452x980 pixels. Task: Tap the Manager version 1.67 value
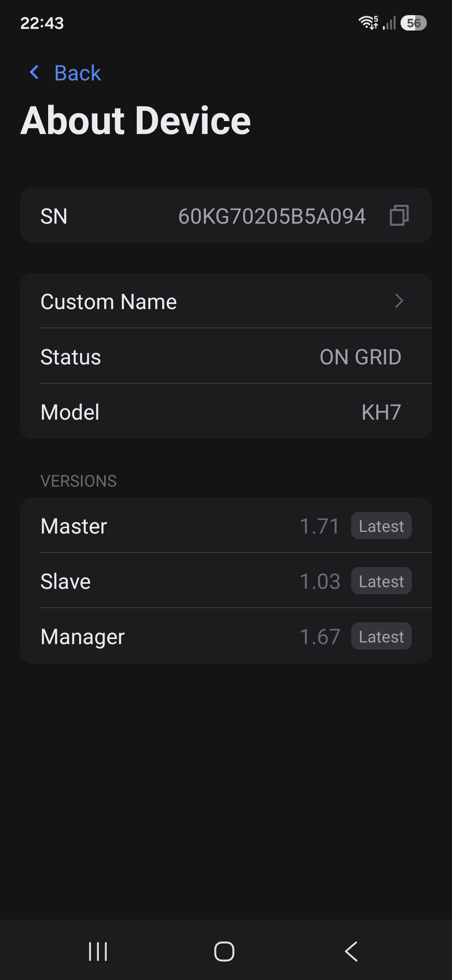320,637
